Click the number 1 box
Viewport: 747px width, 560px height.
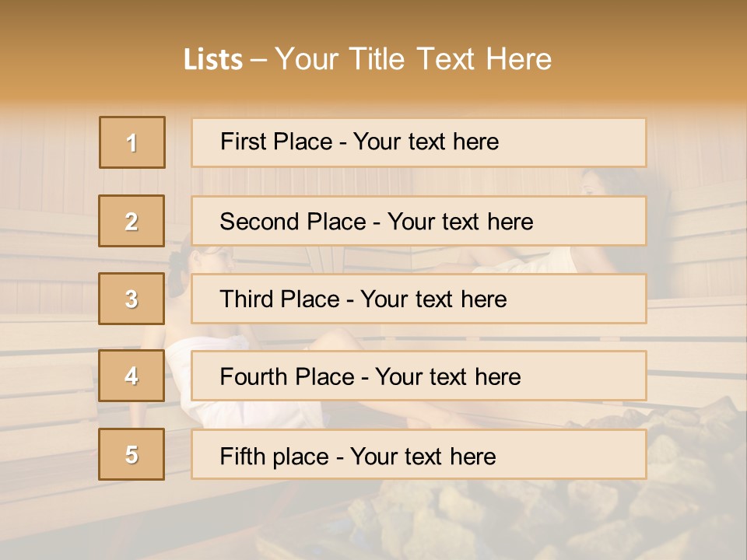pyautogui.click(x=132, y=142)
